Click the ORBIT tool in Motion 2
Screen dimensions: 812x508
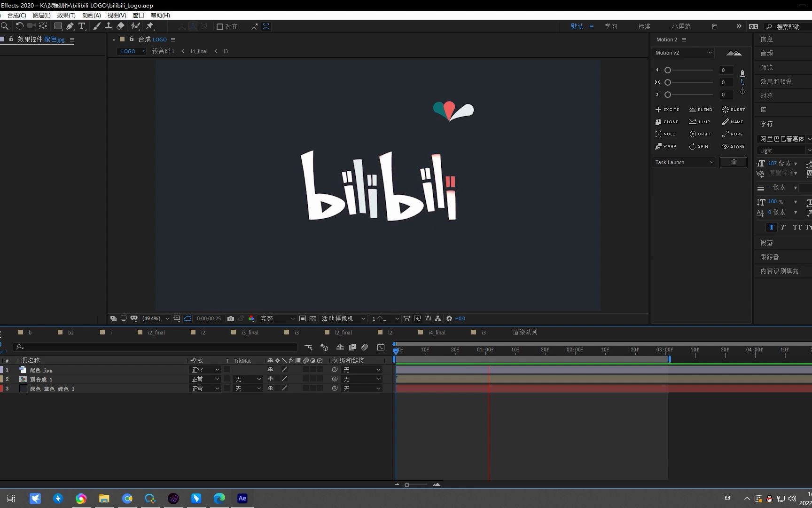pos(700,134)
